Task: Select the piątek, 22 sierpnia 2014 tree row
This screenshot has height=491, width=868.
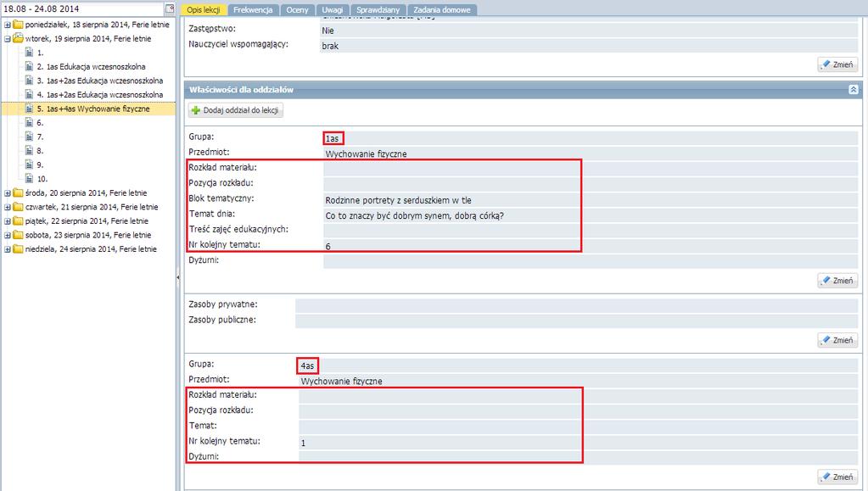Action: (x=87, y=220)
